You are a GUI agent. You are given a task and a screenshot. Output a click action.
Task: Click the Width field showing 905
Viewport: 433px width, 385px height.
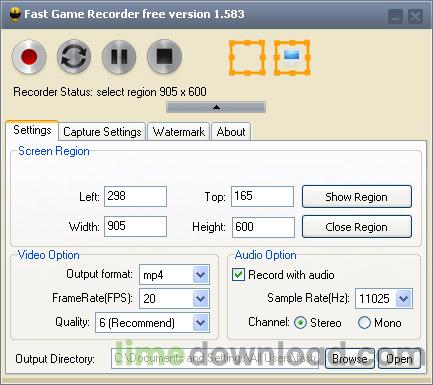[135, 226]
